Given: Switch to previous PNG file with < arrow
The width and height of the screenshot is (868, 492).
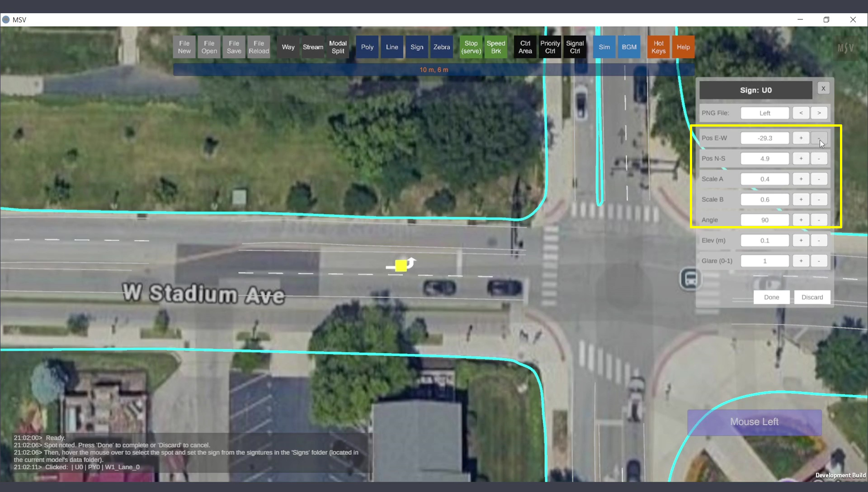Looking at the screenshot, I should click(x=801, y=113).
